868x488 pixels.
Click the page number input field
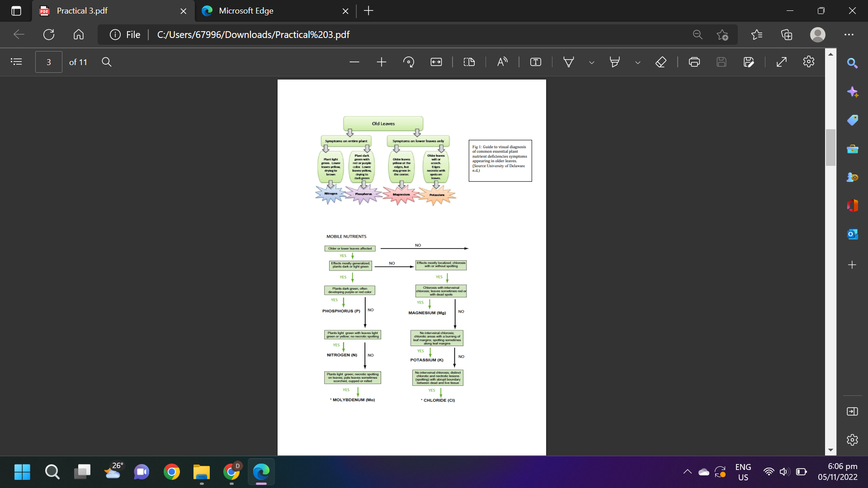coord(49,62)
